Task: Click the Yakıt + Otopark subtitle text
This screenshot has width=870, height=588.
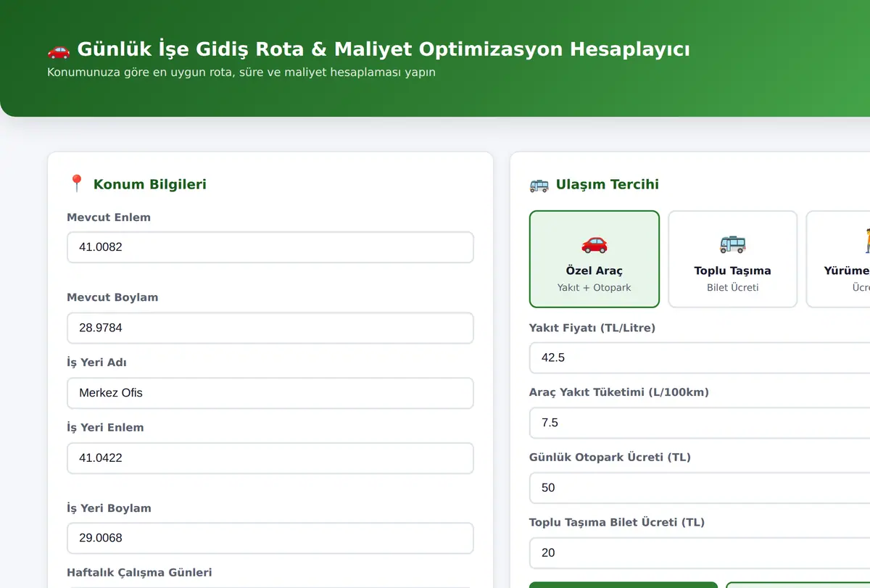Action: coord(594,288)
